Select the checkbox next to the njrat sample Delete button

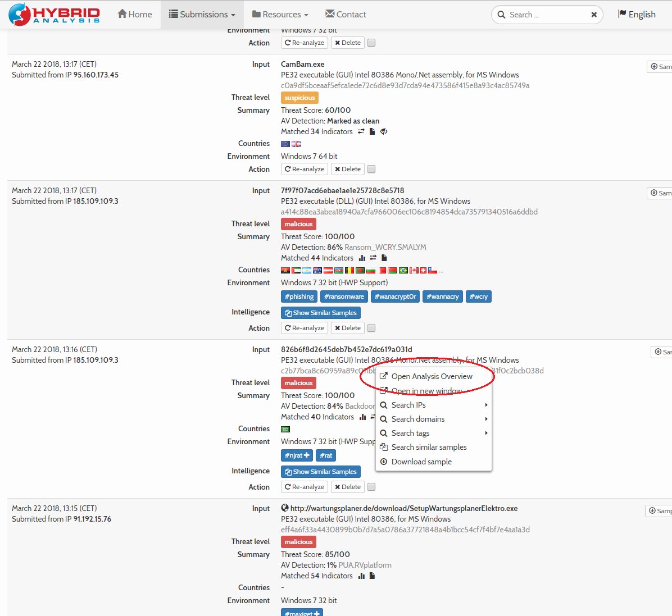(371, 487)
